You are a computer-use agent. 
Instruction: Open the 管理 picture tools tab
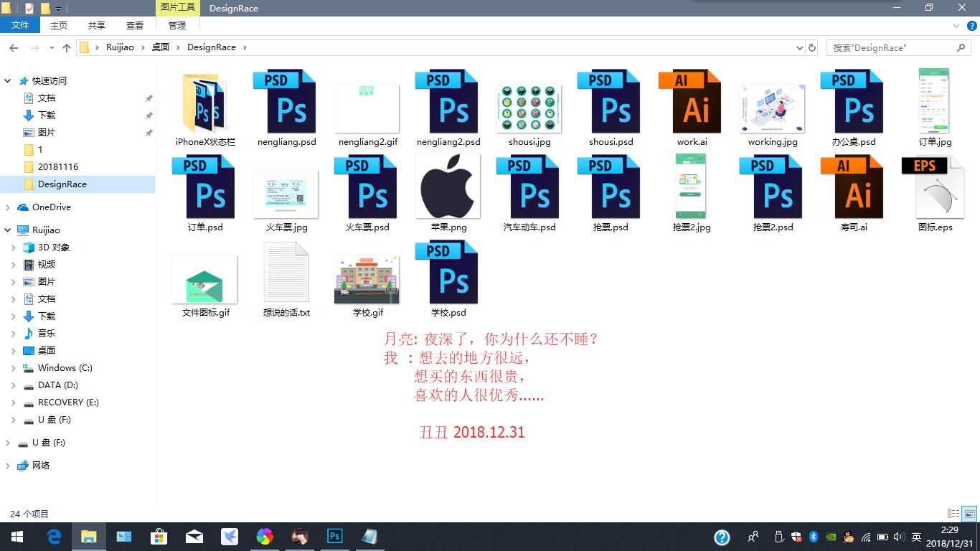[x=176, y=24]
